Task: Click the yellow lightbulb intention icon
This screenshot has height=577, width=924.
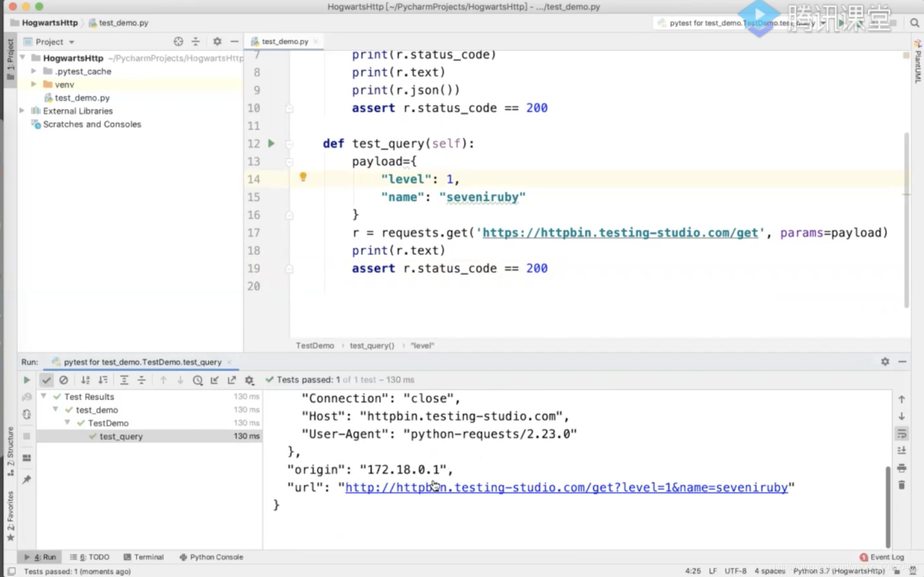Action: (303, 177)
